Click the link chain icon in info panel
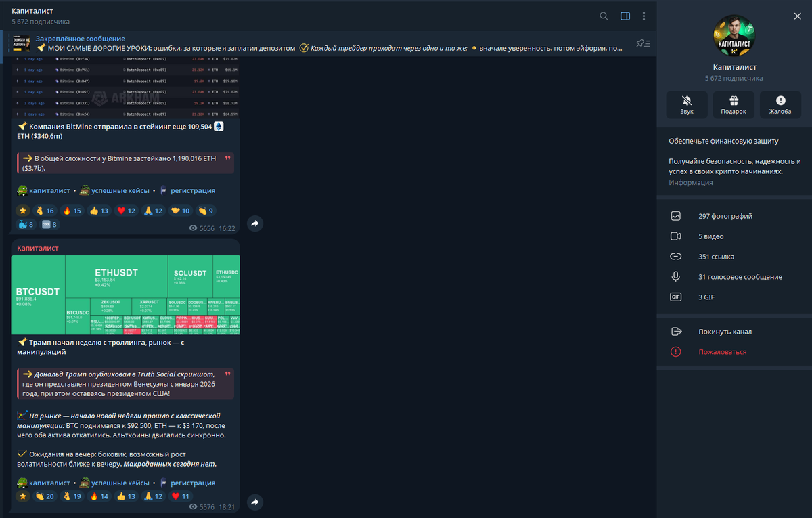812x518 pixels. tap(675, 257)
